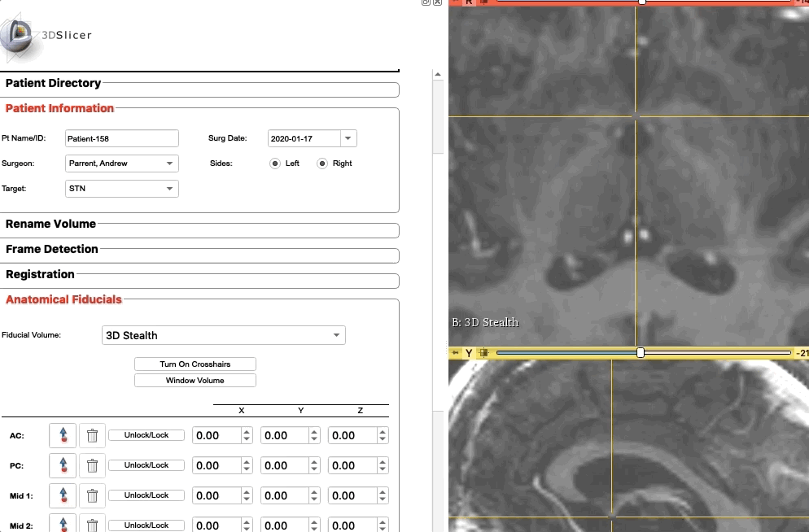This screenshot has height=532, width=809.
Task: Expand the Frame Detection section
Action: tap(51, 249)
